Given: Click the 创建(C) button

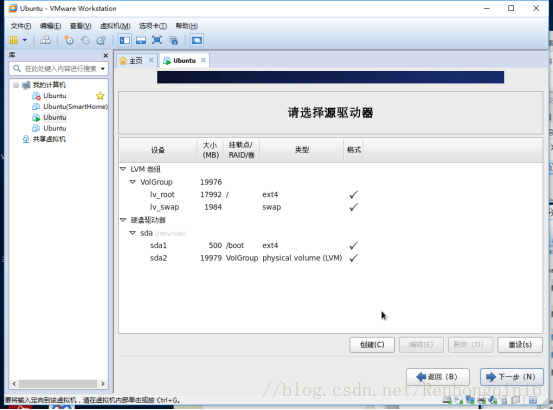Looking at the screenshot, I should pyautogui.click(x=372, y=345).
